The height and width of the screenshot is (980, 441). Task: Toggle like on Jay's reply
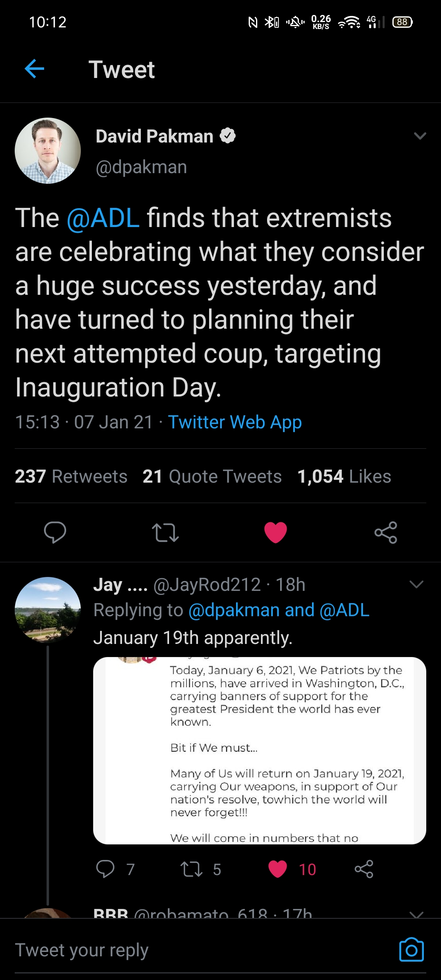278,869
